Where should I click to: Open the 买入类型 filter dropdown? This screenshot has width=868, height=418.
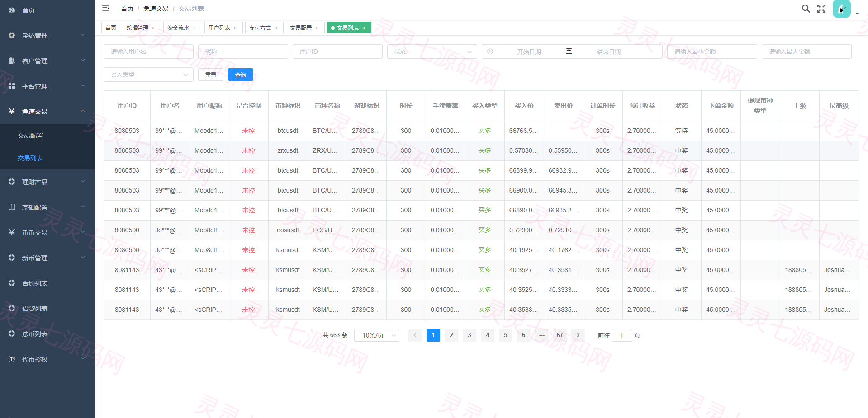[x=148, y=75]
